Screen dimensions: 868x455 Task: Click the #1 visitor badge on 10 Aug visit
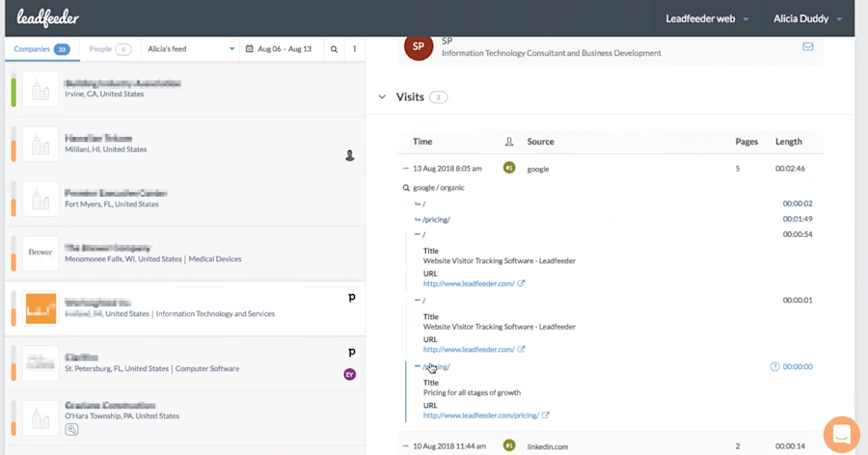(x=509, y=445)
